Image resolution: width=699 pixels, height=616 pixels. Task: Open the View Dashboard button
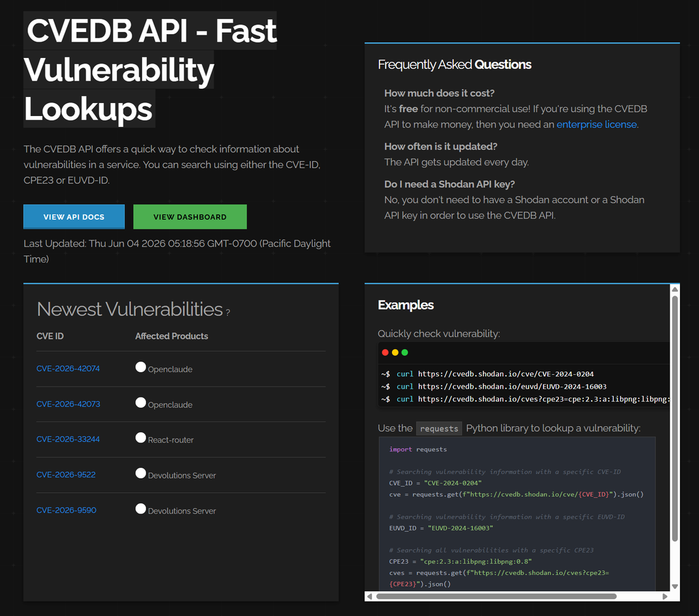tap(190, 216)
